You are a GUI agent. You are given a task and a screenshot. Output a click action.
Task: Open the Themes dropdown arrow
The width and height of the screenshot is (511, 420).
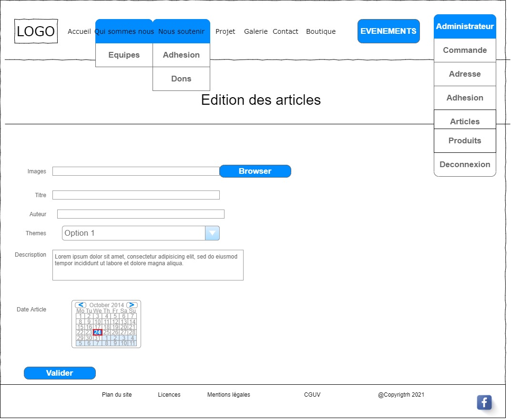pos(212,233)
